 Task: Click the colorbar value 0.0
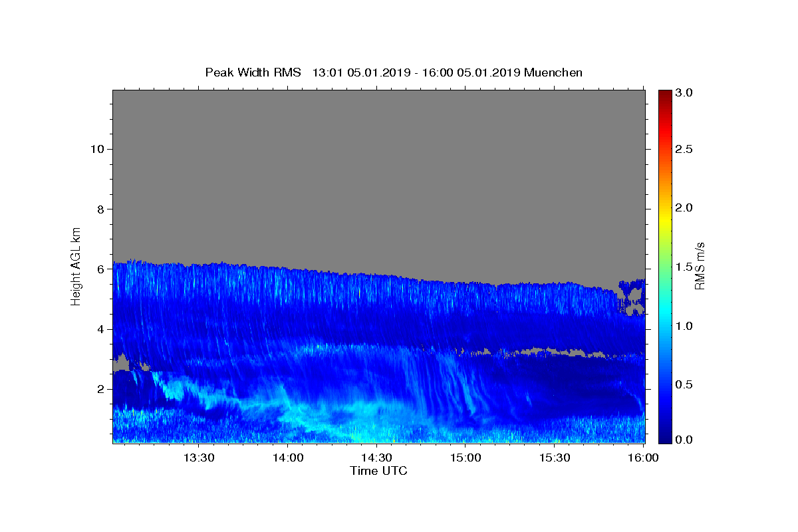[684, 440]
